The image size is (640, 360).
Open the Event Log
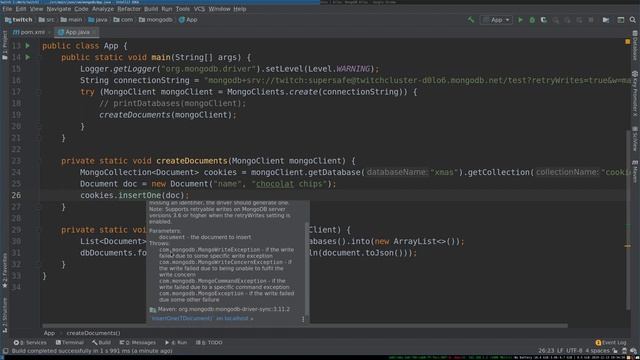tap(611, 343)
